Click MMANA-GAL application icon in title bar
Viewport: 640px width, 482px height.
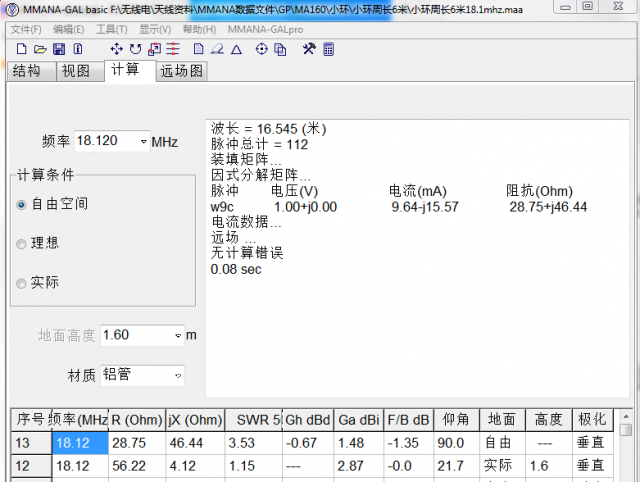point(12,9)
